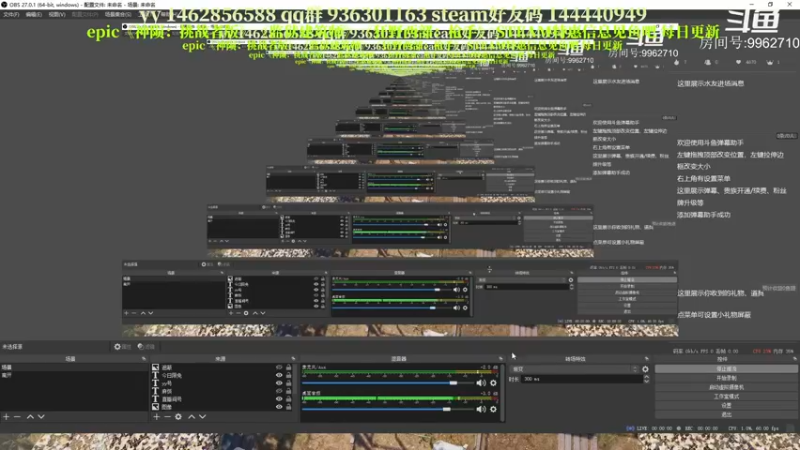Click the REC 00:00:00 status text

click(701, 429)
